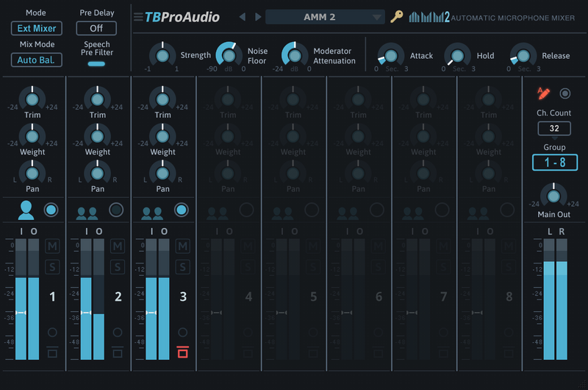This screenshot has width=588, height=390.
Task: Select the previous preset arrow
Action: click(x=243, y=17)
